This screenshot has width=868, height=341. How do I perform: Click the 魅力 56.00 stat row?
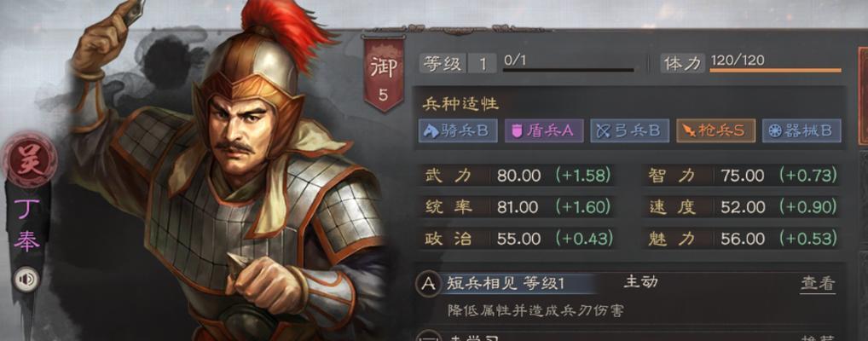[743, 240]
